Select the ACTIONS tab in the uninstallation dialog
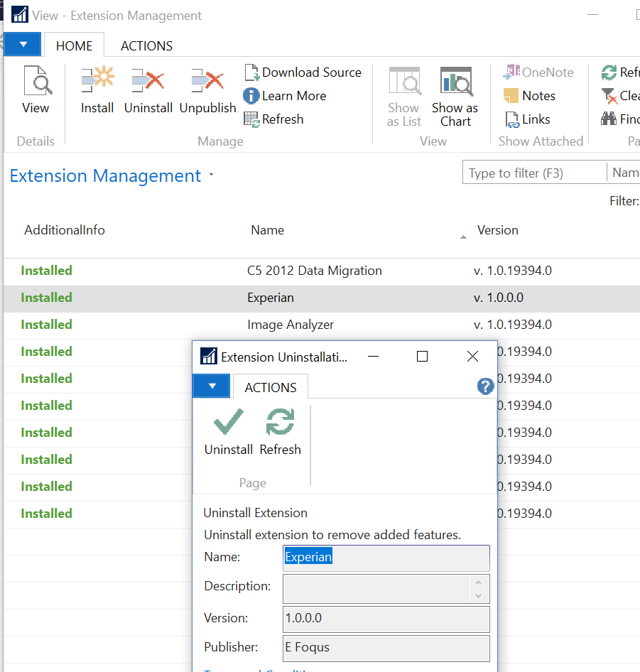This screenshot has height=672, width=640. coord(271,387)
